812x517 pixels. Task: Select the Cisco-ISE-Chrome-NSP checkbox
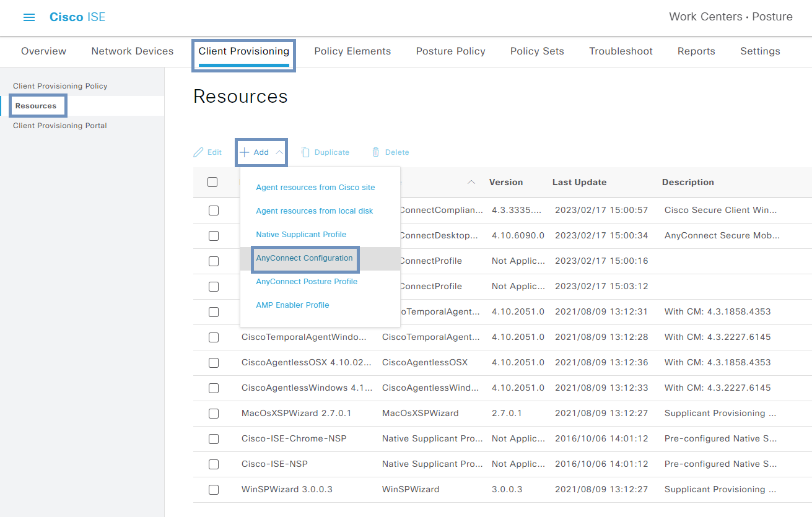click(214, 439)
